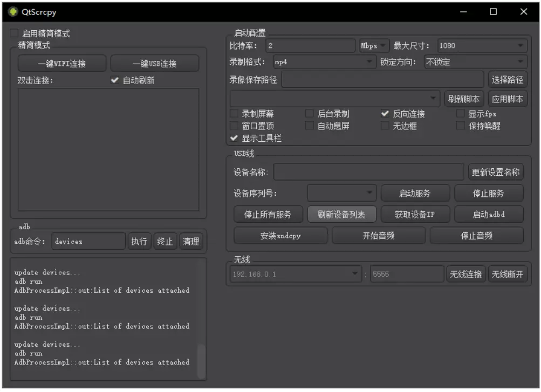Click the 无线断开 button

(508, 274)
